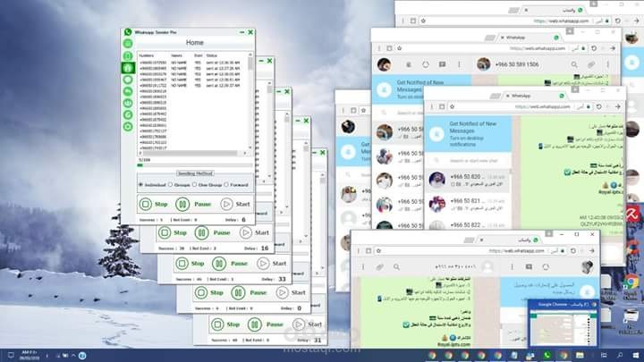Click the numbers list horizontal scrollbar
This screenshot has width=644, height=362.
click(193, 153)
